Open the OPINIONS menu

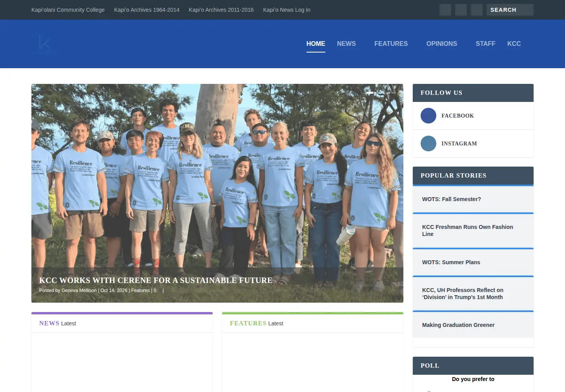click(x=442, y=44)
